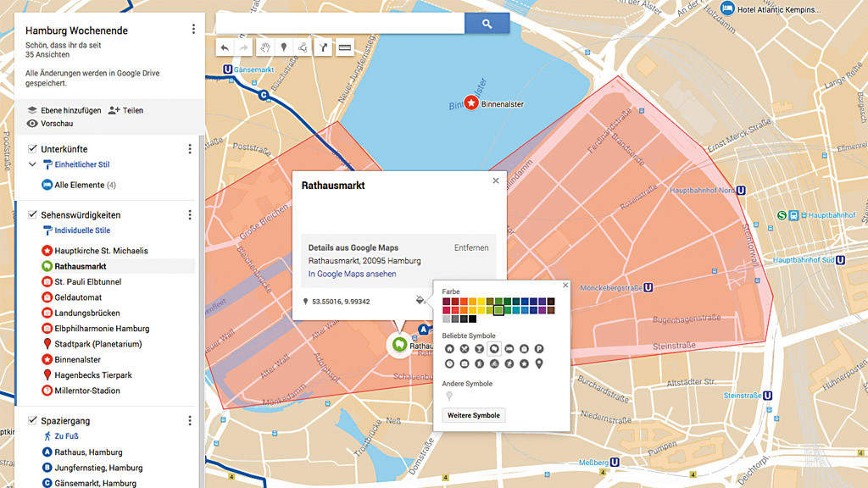868x488 pixels.
Task: Open the Teilen share option
Action: (125, 110)
